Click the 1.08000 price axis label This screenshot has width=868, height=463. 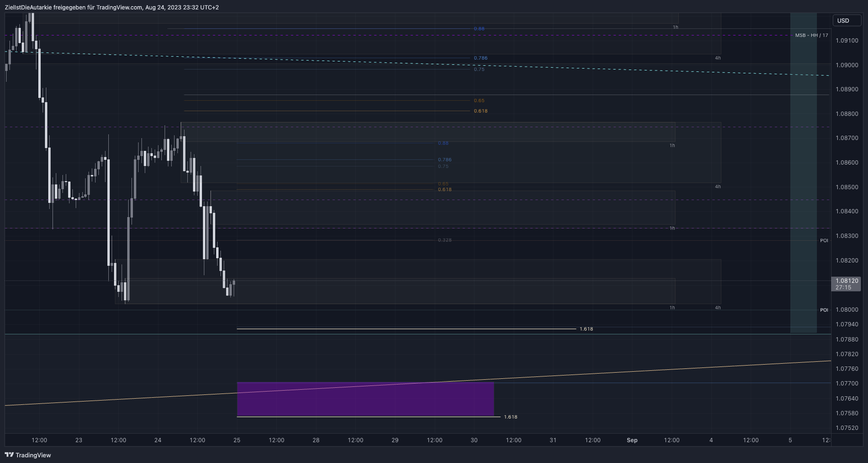tap(847, 310)
